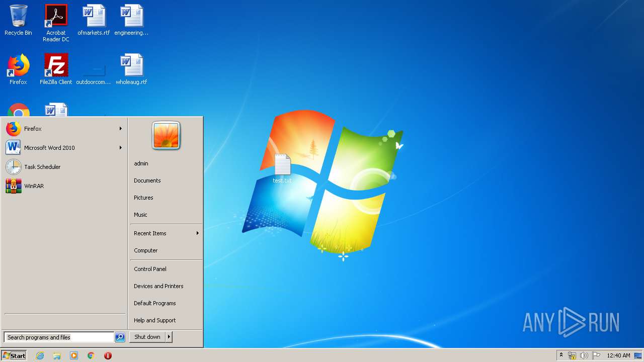Viewport: 644px width, 362px height.
Task: Open the admin user folder
Action: (166, 163)
